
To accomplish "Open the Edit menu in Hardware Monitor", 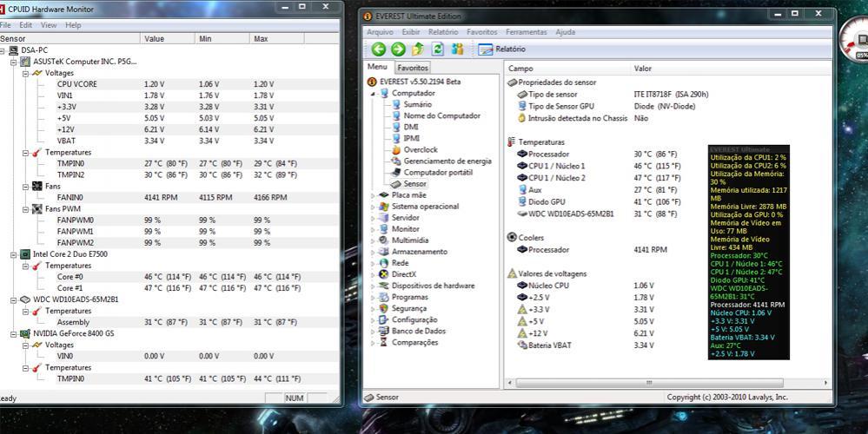I will point(25,25).
